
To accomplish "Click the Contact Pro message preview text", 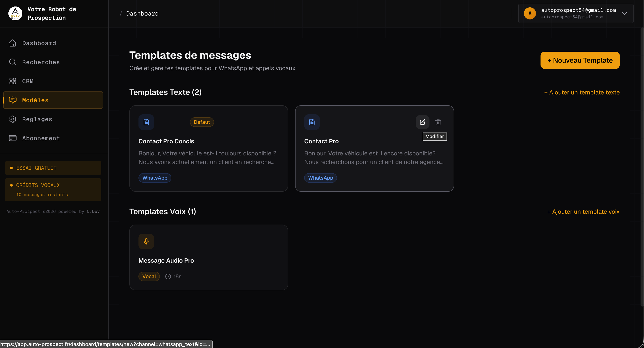I will [x=374, y=158].
